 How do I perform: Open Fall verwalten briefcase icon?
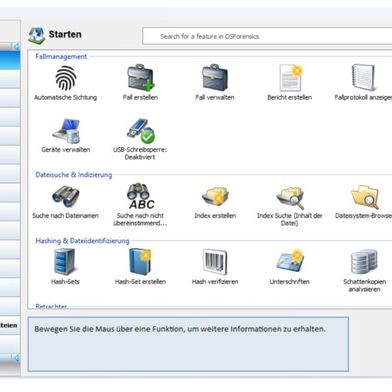click(x=215, y=78)
